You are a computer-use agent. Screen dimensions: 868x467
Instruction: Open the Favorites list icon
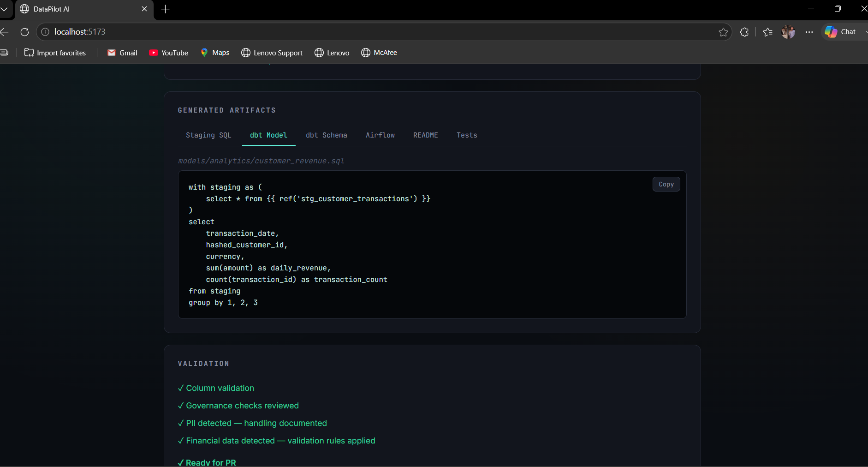(768, 32)
